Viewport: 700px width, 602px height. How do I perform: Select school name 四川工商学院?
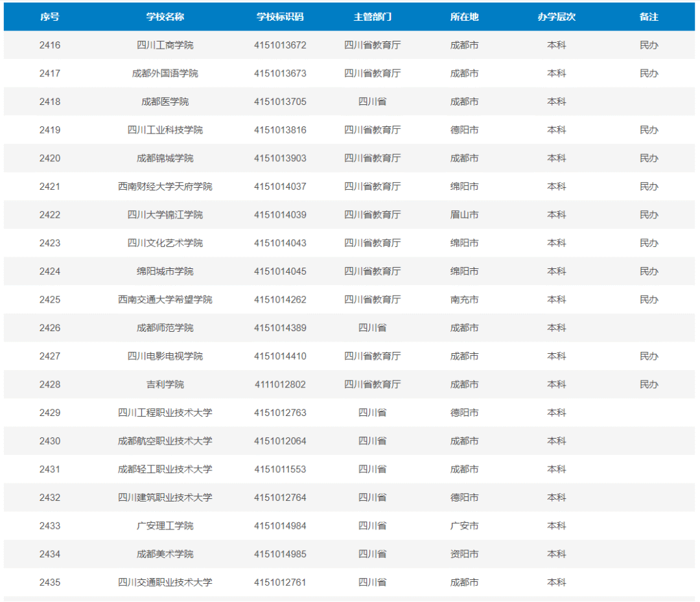165,45
